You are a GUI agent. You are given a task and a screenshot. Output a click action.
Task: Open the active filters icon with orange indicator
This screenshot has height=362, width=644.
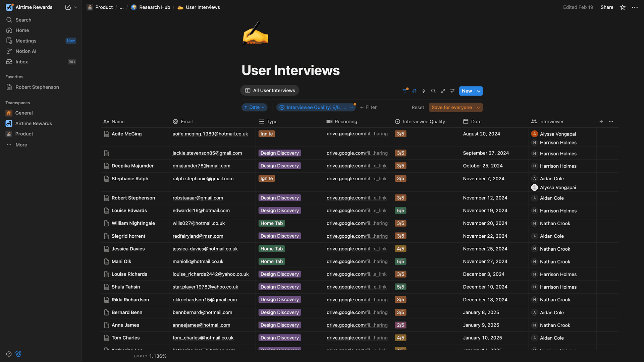tap(405, 90)
